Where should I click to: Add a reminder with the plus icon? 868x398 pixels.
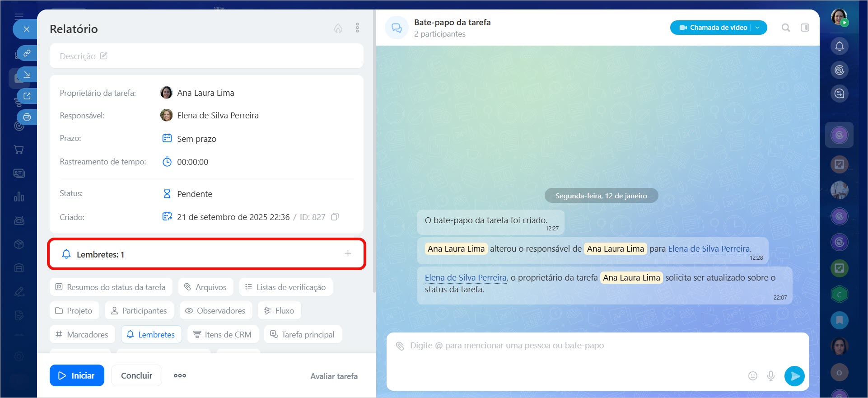pos(348,253)
